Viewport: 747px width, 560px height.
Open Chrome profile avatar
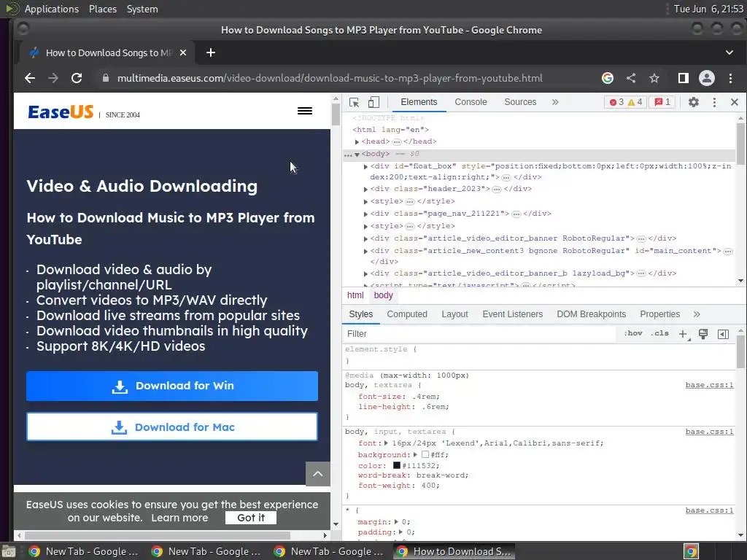(706, 78)
